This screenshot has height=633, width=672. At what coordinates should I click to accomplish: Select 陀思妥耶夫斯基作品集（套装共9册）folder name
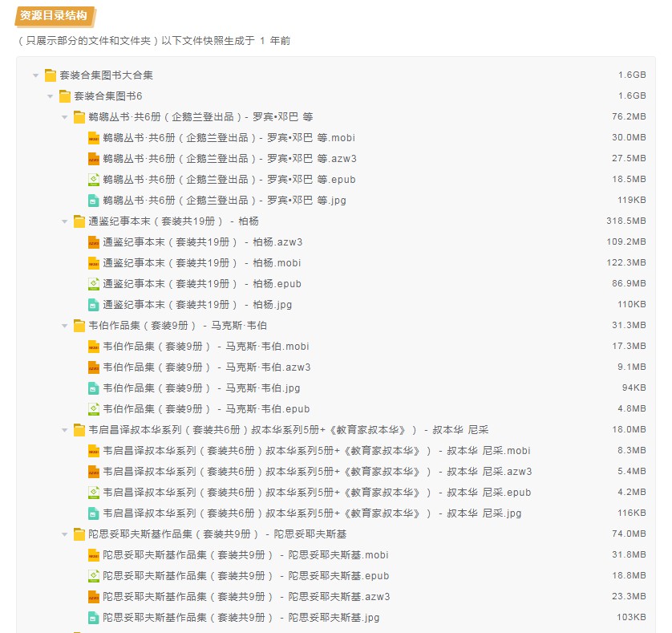point(217,534)
